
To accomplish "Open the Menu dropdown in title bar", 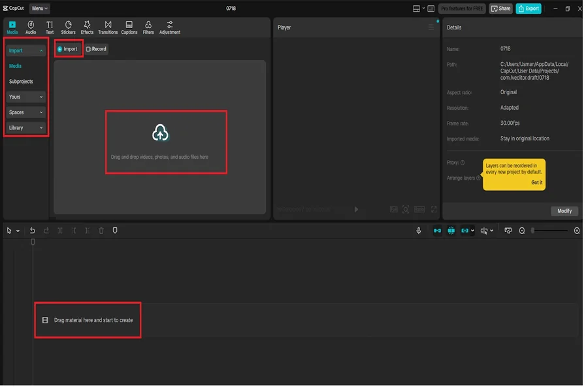I will [39, 8].
